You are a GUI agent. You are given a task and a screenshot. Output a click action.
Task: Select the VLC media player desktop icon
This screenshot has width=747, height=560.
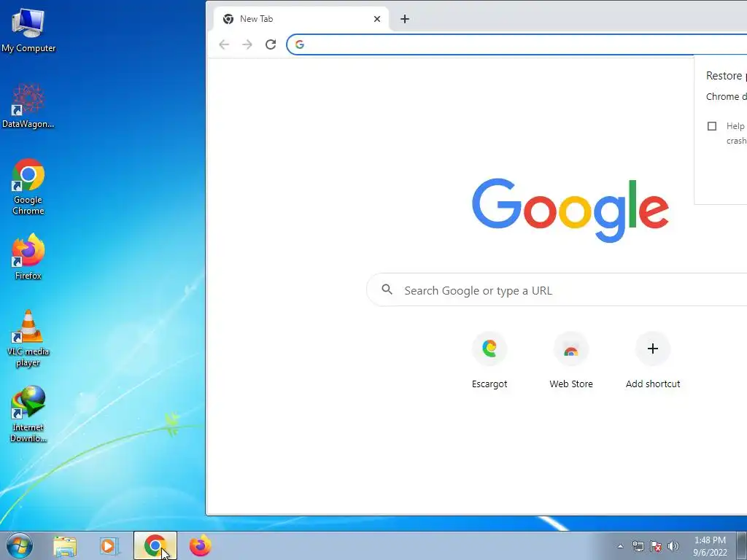(28, 338)
